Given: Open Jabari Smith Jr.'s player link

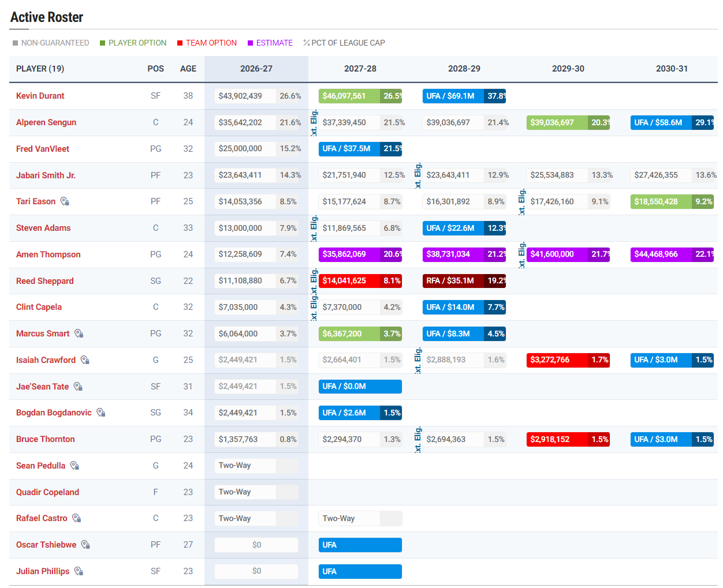Looking at the screenshot, I should pyautogui.click(x=46, y=175).
